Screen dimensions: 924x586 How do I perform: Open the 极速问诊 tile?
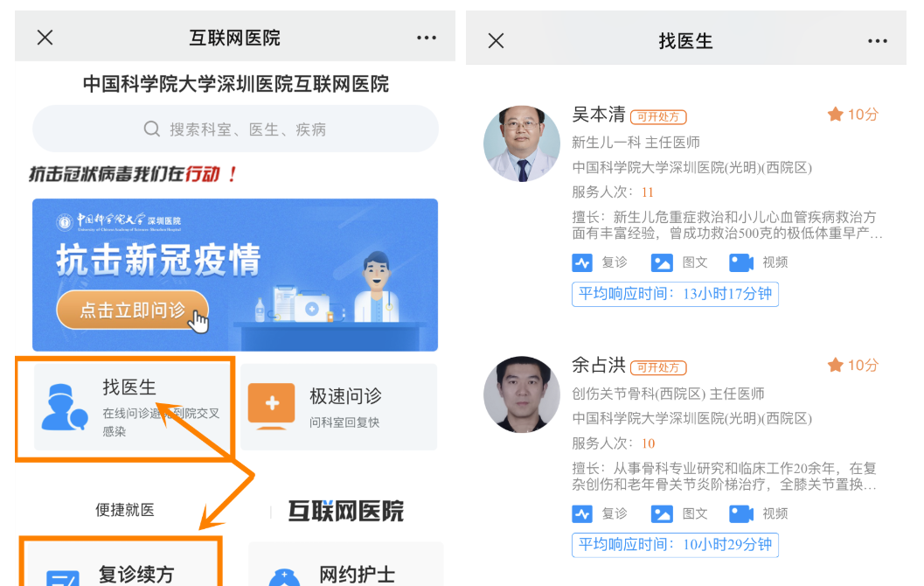[339, 407]
